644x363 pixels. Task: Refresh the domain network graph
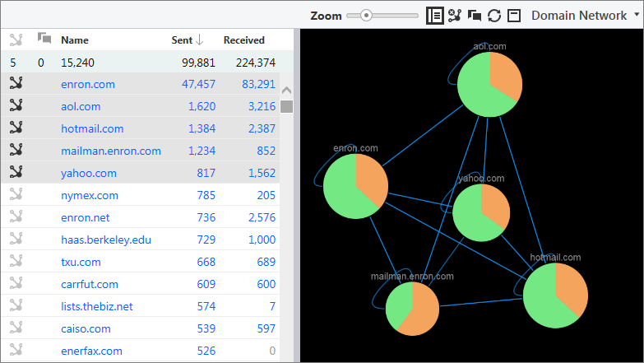[x=494, y=16]
